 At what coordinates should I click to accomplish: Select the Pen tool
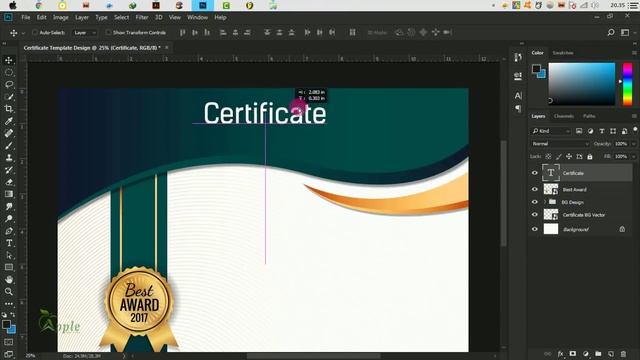pyautogui.click(x=9, y=231)
